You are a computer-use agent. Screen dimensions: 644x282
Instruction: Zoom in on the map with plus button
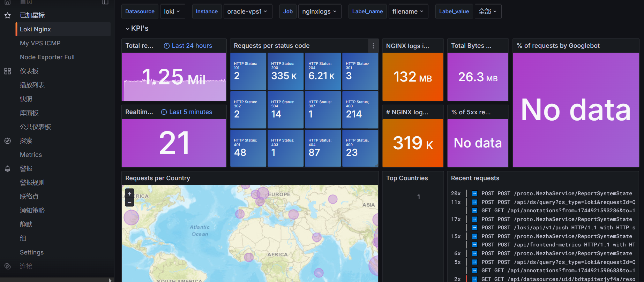(129, 194)
